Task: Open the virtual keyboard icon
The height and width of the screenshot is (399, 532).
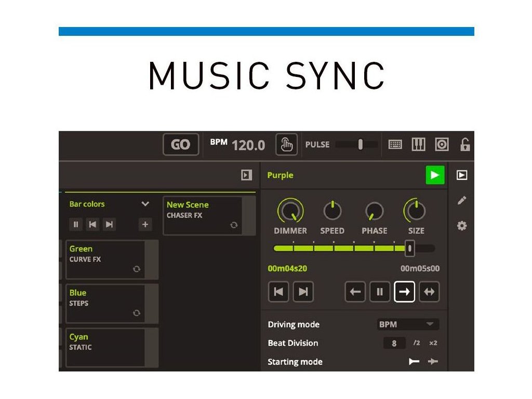Action: coord(395,145)
